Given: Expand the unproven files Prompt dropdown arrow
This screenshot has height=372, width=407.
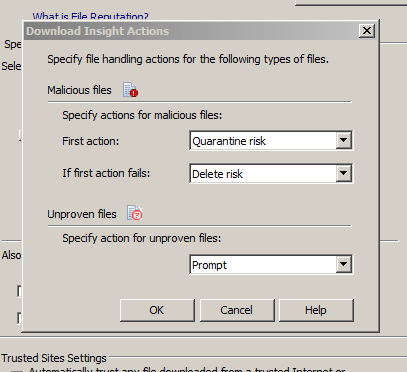Looking at the screenshot, I should (x=343, y=265).
